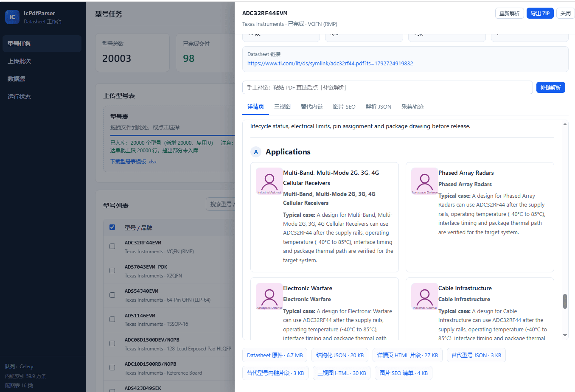Viewport: 575px width, 392px height.
Task: Download the 型号表模板 .xlsx file
Action: pyautogui.click(x=133, y=162)
